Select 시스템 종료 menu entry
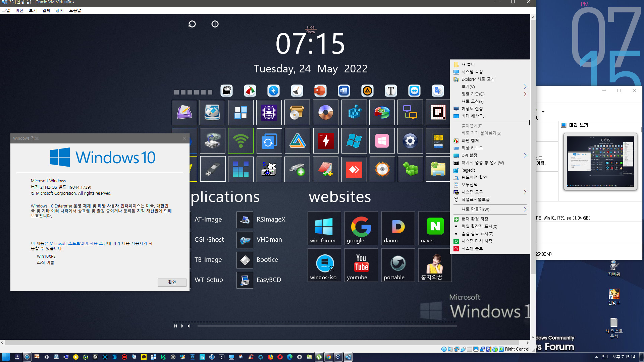The image size is (644, 362). [x=490, y=248]
